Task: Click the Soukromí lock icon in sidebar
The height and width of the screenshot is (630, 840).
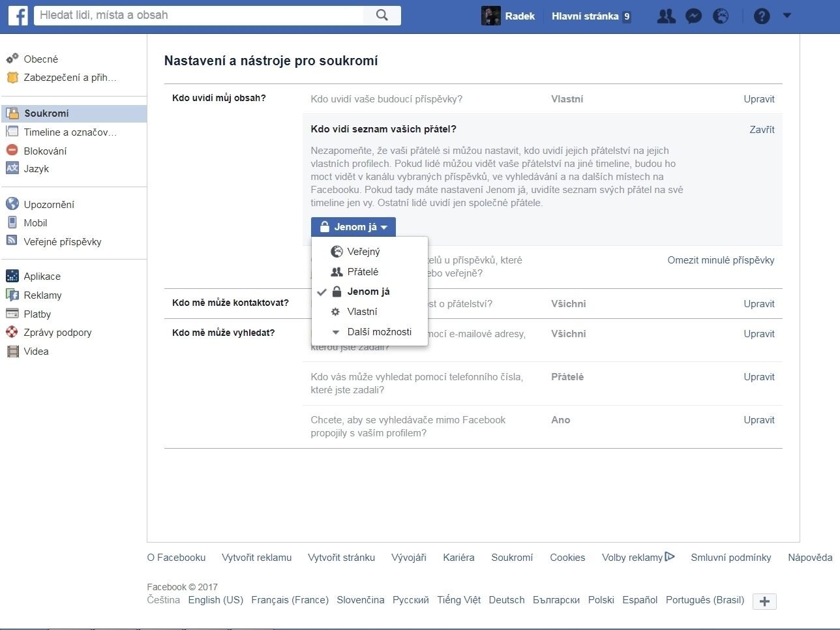Action: (x=12, y=113)
